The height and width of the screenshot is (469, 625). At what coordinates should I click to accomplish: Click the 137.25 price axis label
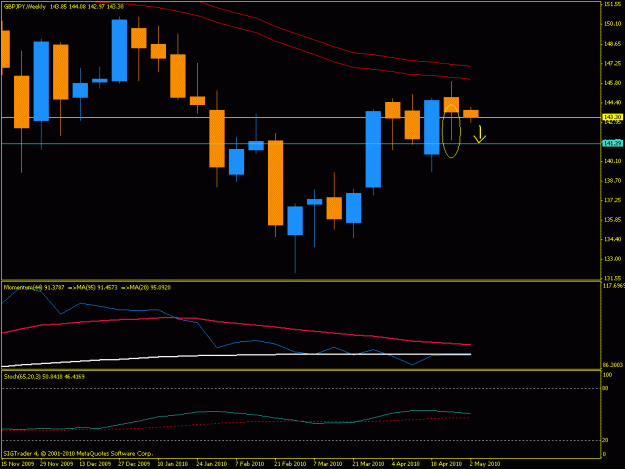pos(612,200)
